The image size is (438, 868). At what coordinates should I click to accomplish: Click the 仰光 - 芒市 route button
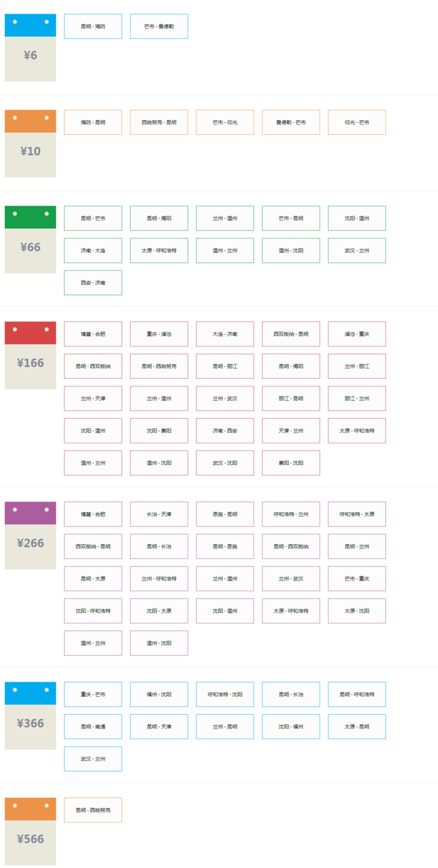357,123
